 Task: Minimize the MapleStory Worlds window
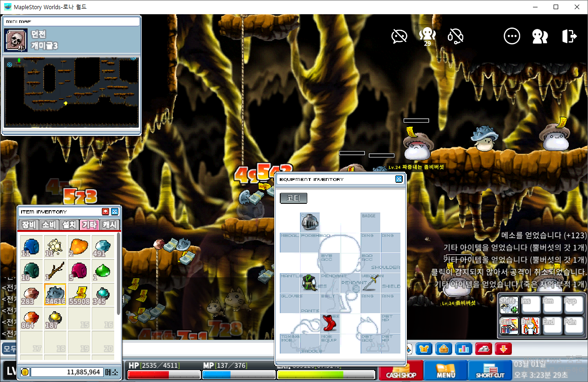[535, 7]
